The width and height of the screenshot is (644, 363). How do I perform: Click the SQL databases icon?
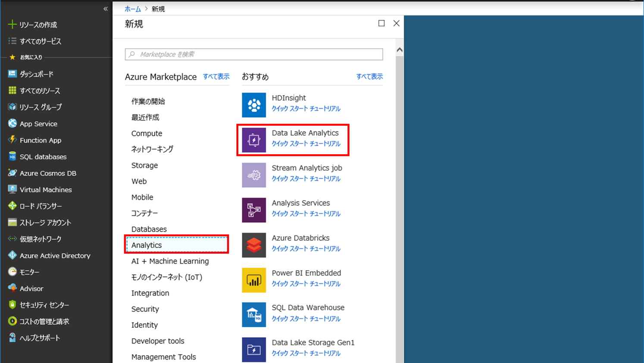tap(12, 156)
